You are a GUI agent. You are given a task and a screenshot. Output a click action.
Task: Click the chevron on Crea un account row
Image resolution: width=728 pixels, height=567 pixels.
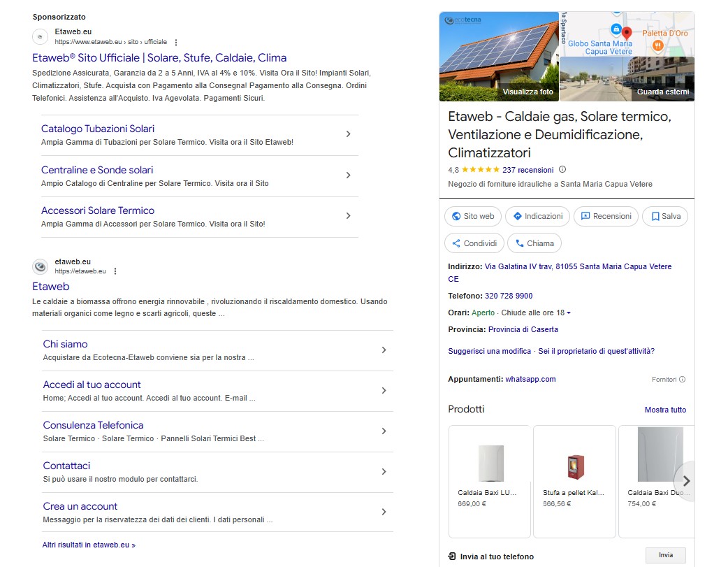click(x=384, y=512)
